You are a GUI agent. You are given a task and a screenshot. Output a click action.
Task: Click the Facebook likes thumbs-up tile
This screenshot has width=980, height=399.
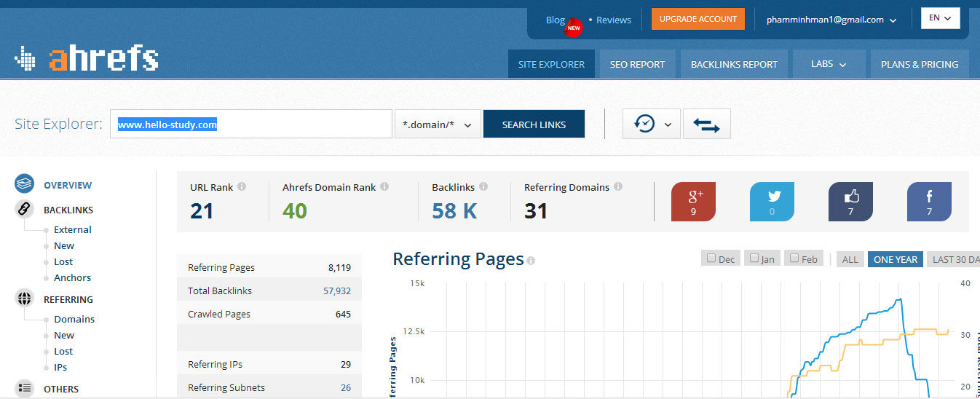850,202
